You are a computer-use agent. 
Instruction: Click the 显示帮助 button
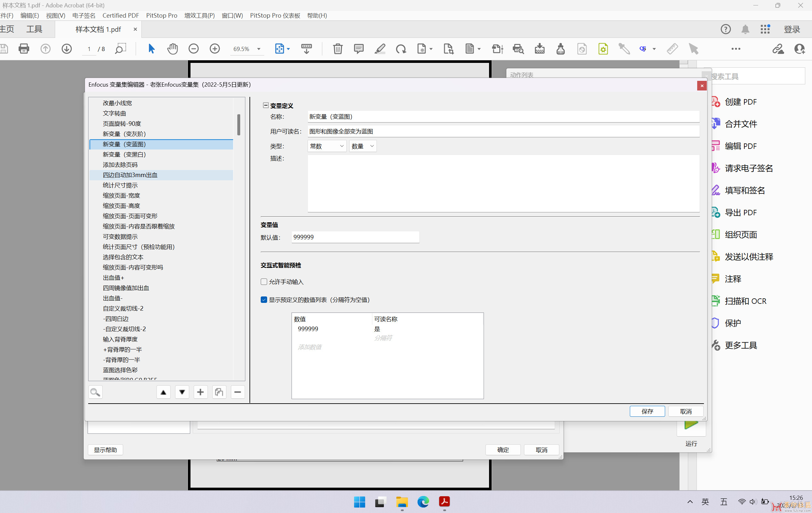coord(105,449)
